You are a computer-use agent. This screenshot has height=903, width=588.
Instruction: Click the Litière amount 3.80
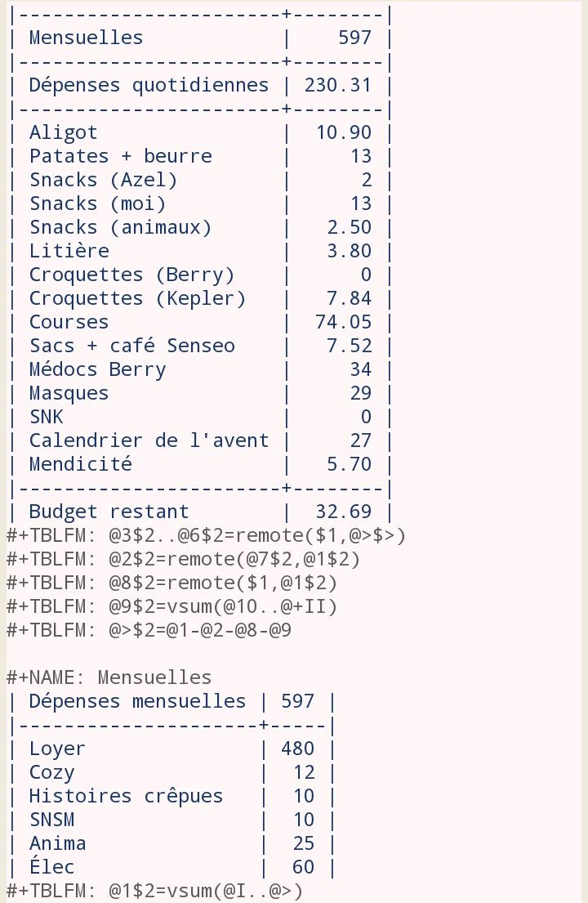(350, 251)
